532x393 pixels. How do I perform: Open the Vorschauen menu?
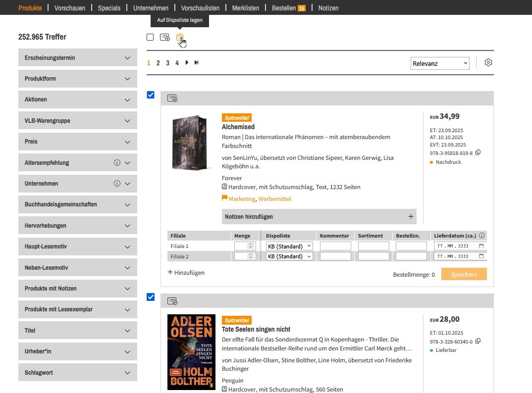tap(70, 8)
